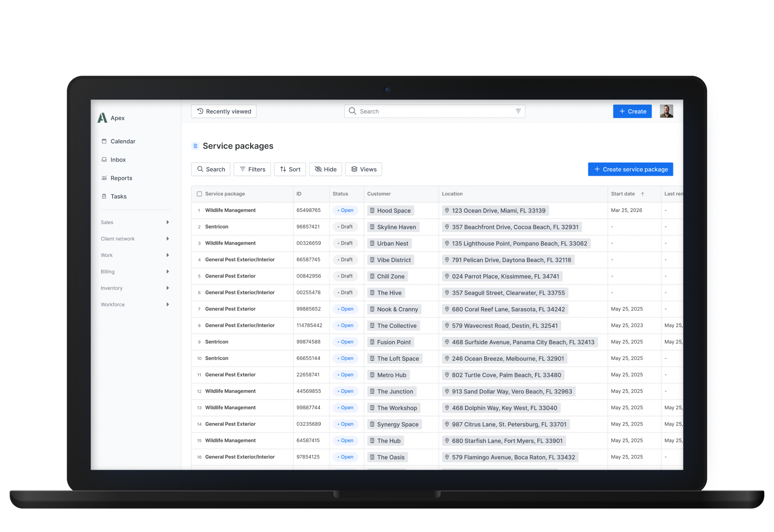The image size is (774, 532).
Task: Open the Filters option
Action: pyautogui.click(x=252, y=169)
